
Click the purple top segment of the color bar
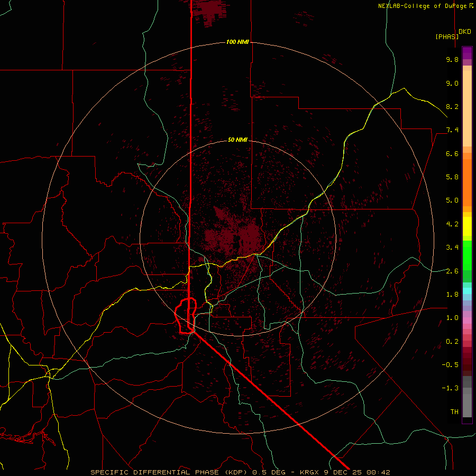(x=467, y=53)
